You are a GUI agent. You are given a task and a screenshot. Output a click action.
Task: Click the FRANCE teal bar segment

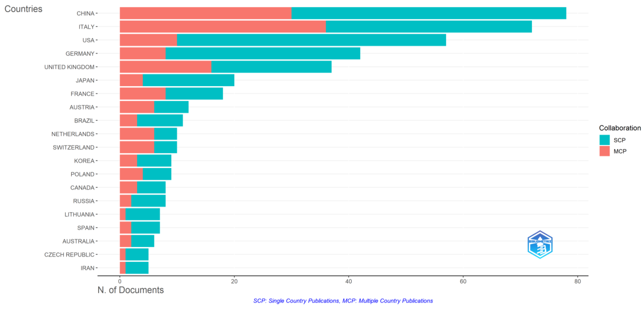point(194,94)
